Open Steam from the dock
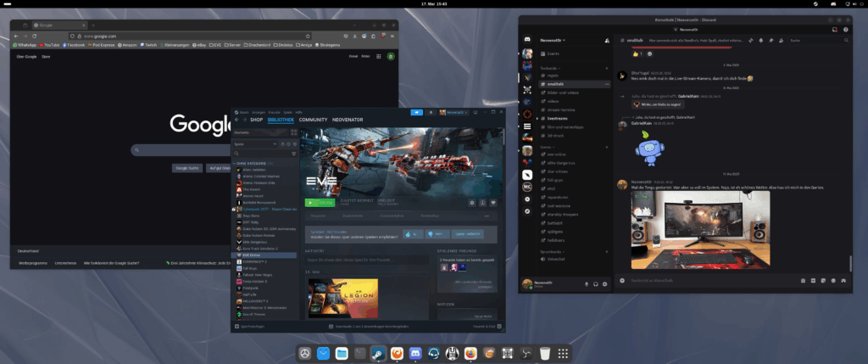Screen dimensions: 868x364 pos(378,354)
